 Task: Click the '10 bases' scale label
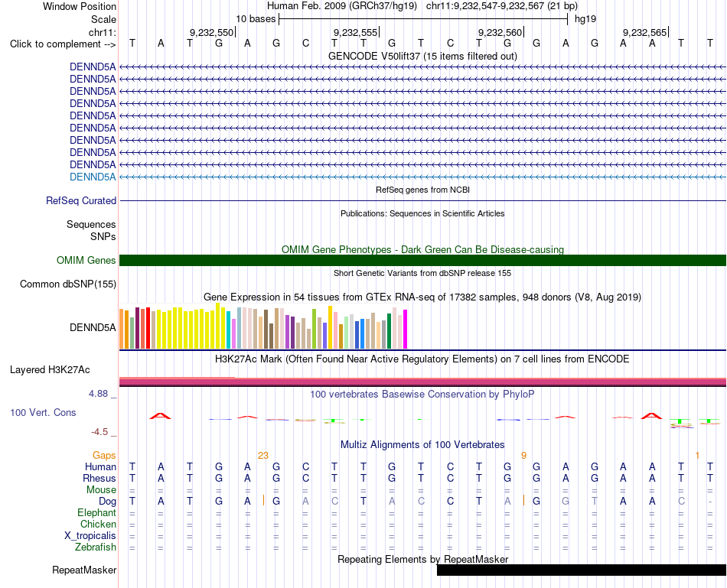[x=256, y=19]
